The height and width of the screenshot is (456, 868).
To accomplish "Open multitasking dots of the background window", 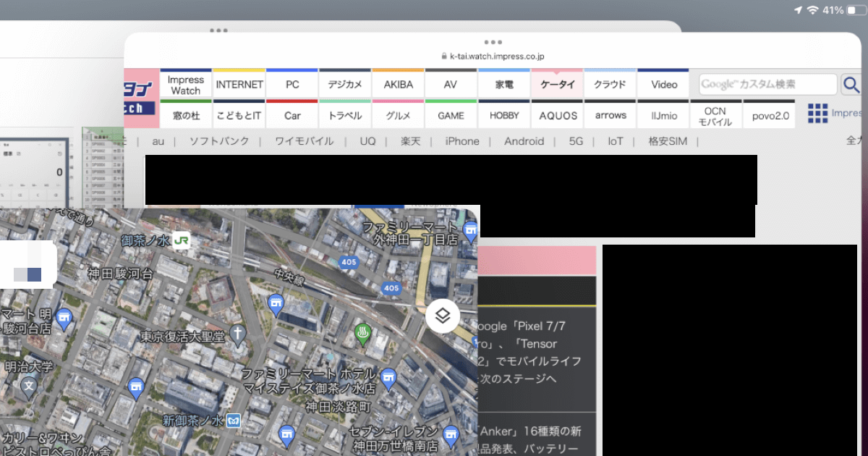I will [x=218, y=30].
